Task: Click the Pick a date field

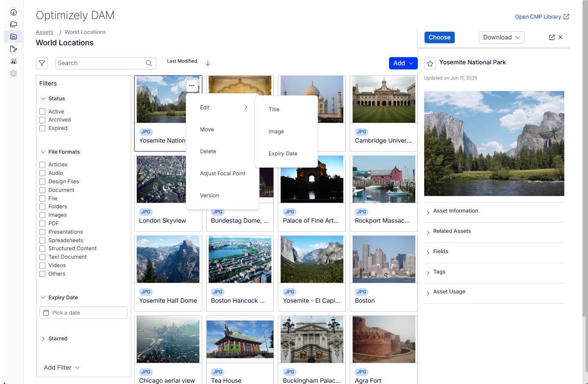Action: 83,313
